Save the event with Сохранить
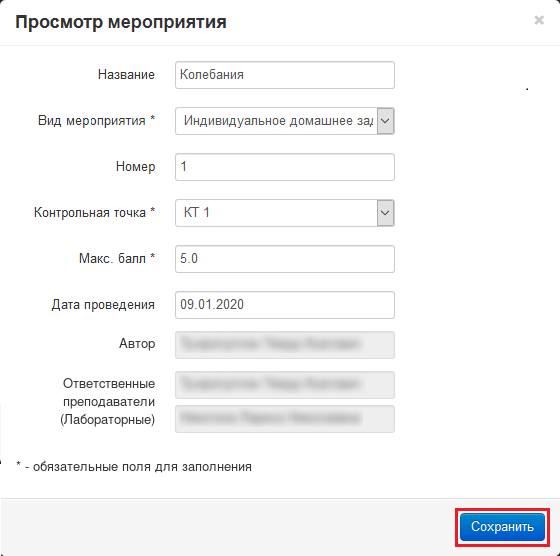 tap(502, 527)
